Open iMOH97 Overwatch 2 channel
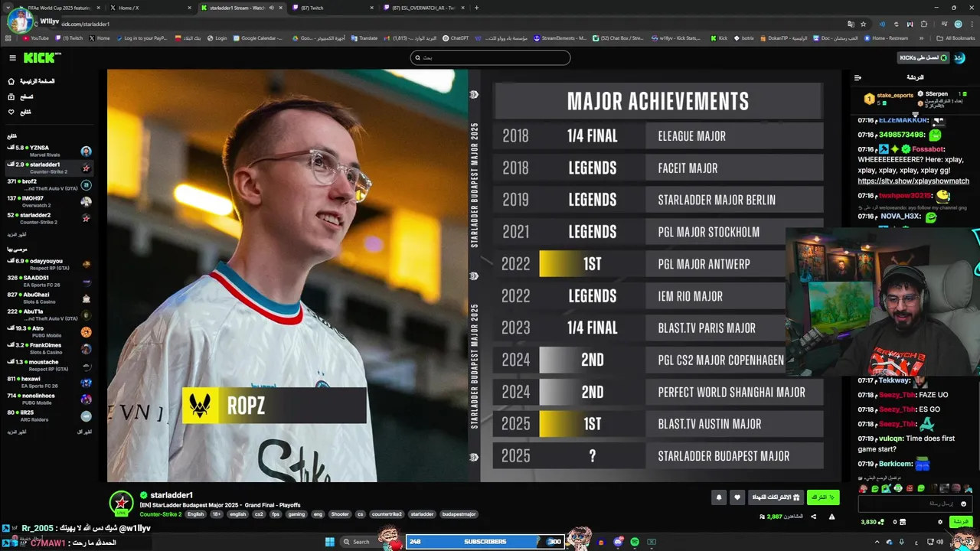The height and width of the screenshot is (551, 980). [49, 201]
